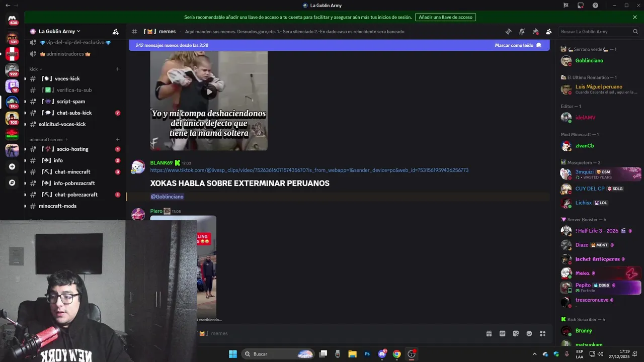Collapse the kick channel category

(x=36, y=69)
